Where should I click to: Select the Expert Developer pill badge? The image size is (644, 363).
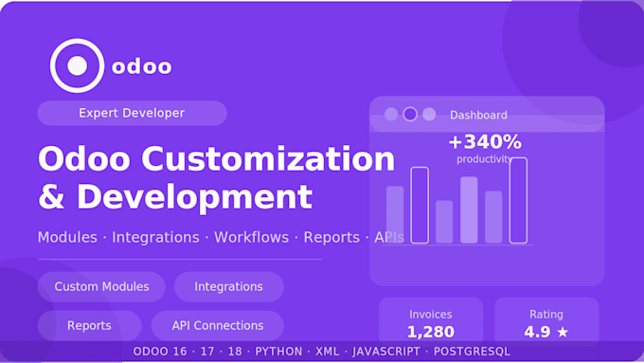133,113
